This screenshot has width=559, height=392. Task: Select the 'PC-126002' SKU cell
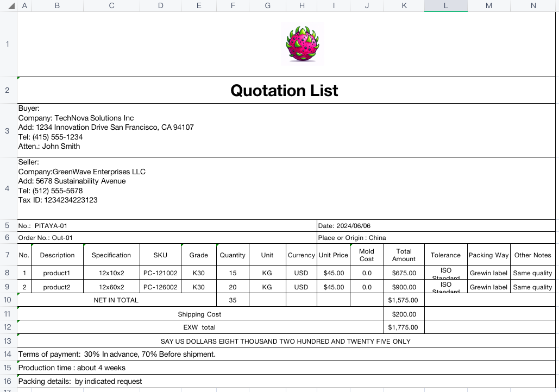160,287
